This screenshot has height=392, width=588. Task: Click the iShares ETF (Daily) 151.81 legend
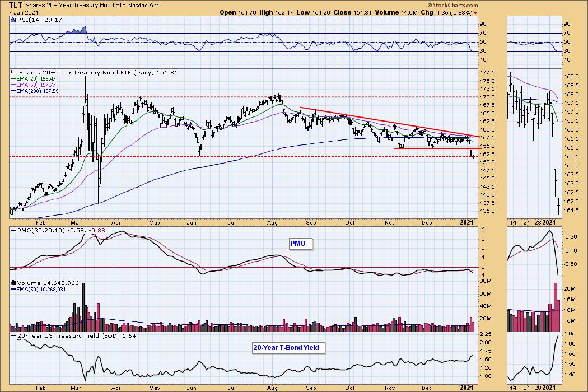pos(97,72)
